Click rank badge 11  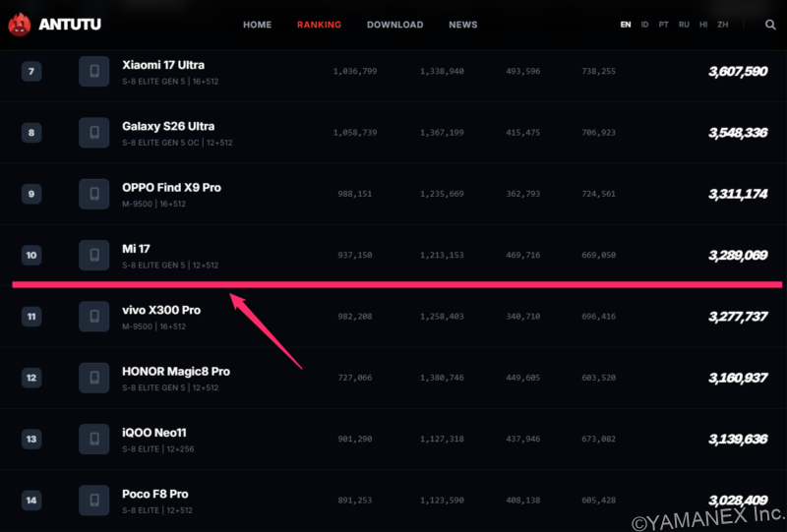pyautogui.click(x=31, y=317)
